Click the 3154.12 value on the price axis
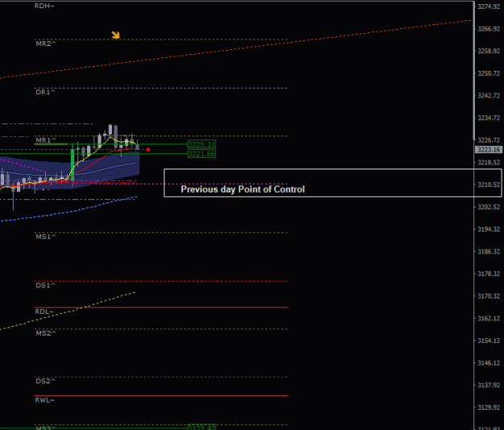This screenshot has height=430, width=504. click(x=489, y=340)
